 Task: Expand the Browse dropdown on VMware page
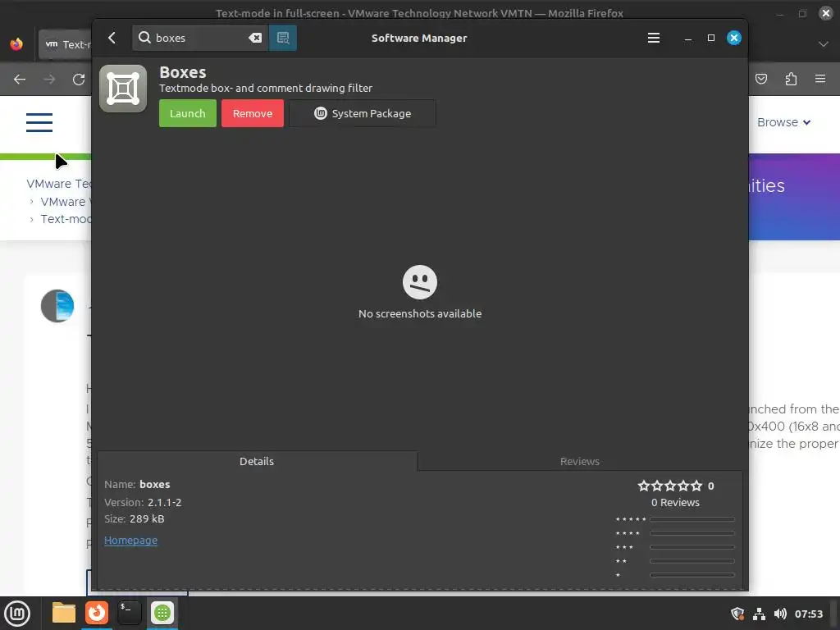pyautogui.click(x=783, y=122)
